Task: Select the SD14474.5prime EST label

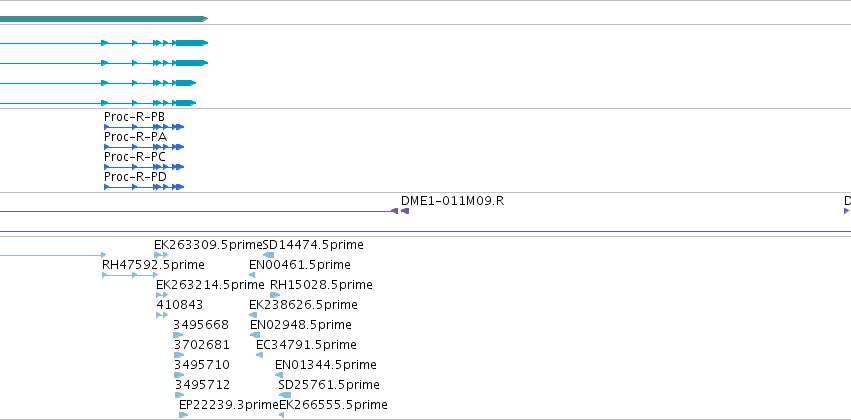Action: point(313,245)
